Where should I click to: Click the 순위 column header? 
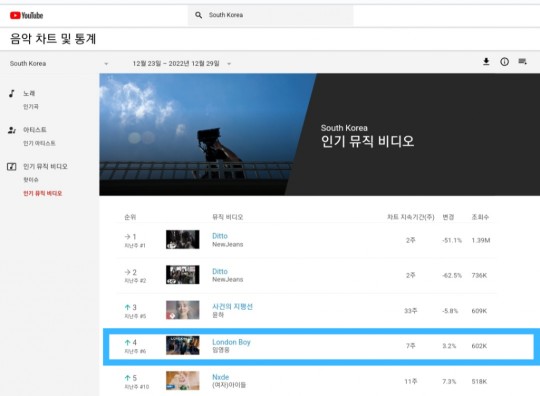130,217
